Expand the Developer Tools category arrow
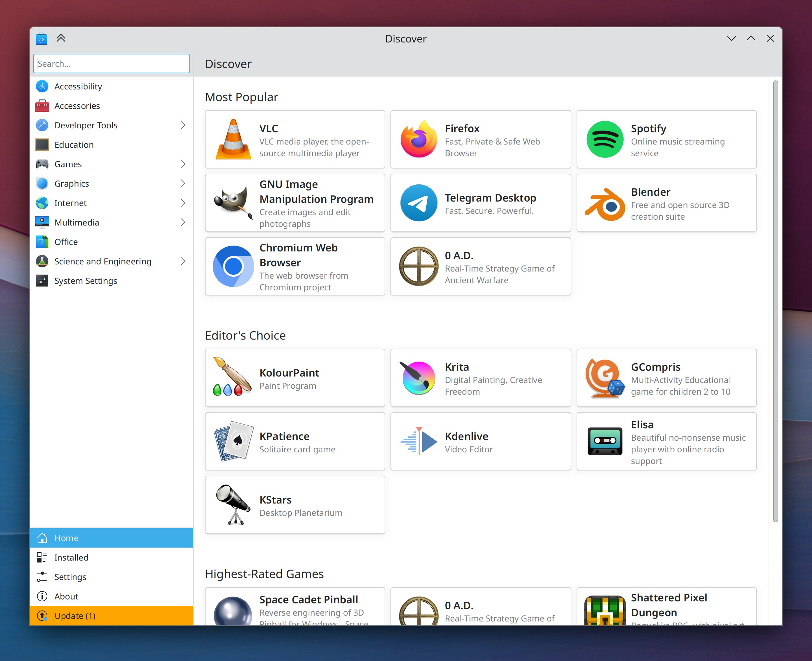Viewport: 812px width, 661px height. click(183, 125)
